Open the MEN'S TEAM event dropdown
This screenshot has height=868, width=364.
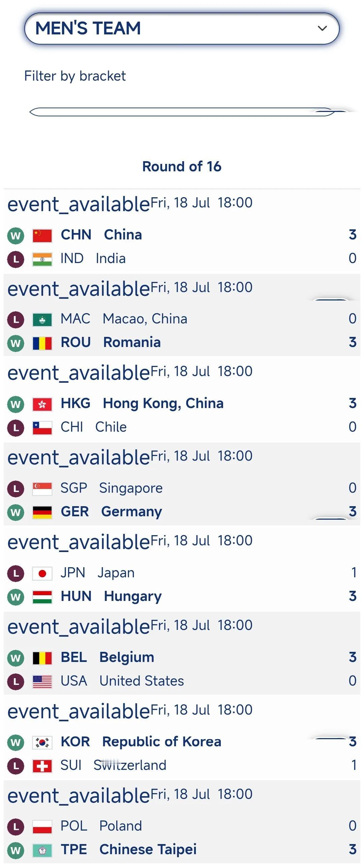point(182,29)
